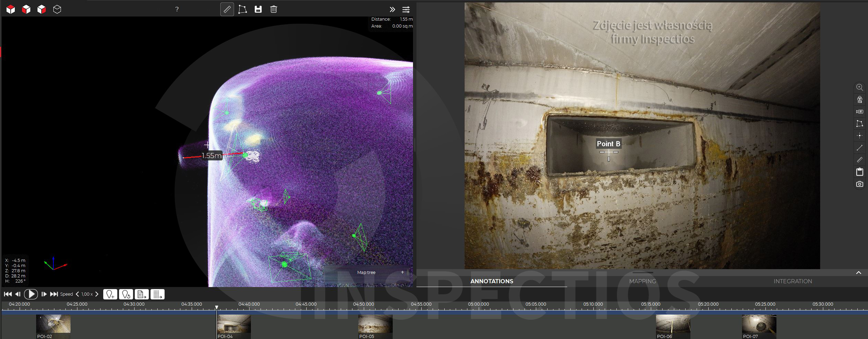
Task: Select the point marker tool
Action: [860, 136]
